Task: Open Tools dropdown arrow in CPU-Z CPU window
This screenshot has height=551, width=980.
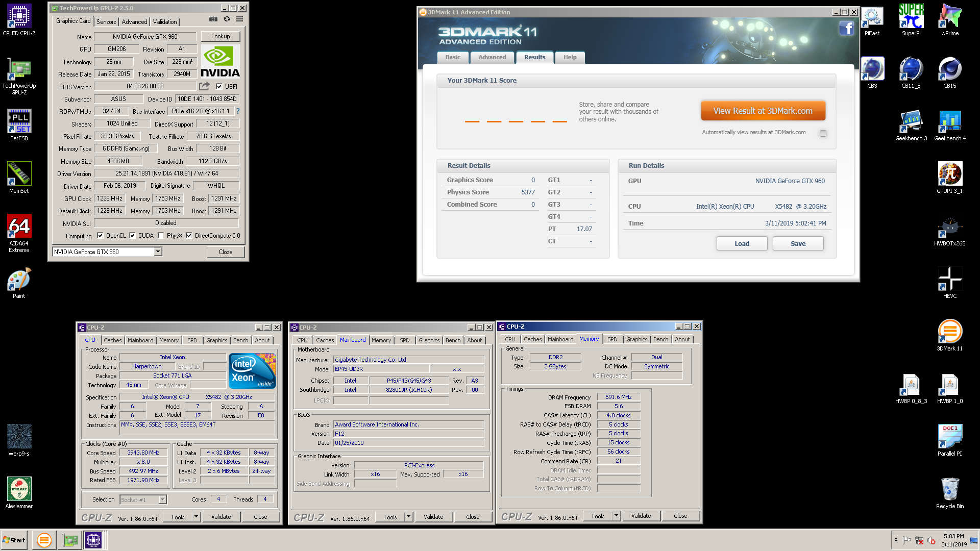Action: pyautogui.click(x=196, y=517)
